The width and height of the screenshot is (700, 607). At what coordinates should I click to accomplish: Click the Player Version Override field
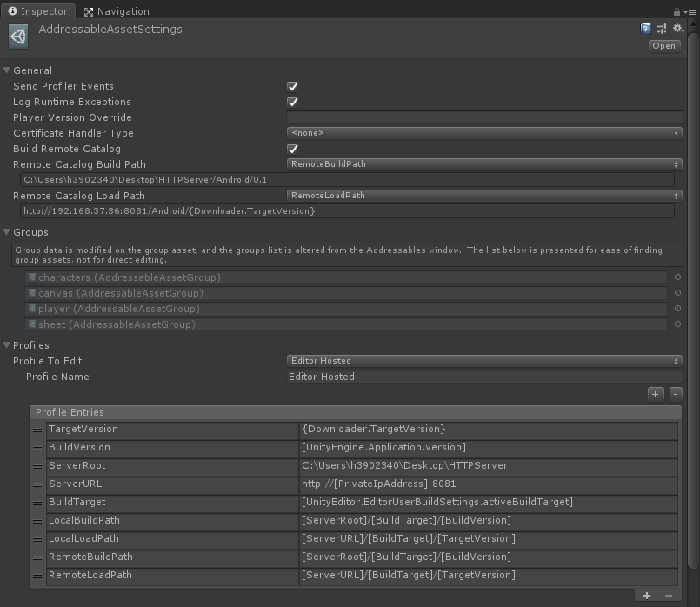(484, 117)
